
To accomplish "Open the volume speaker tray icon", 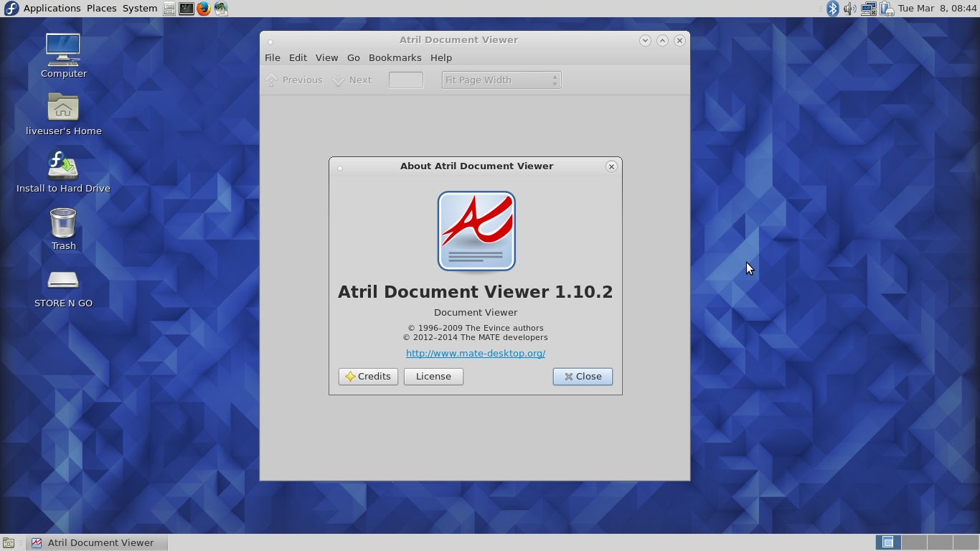I will pyautogui.click(x=850, y=9).
